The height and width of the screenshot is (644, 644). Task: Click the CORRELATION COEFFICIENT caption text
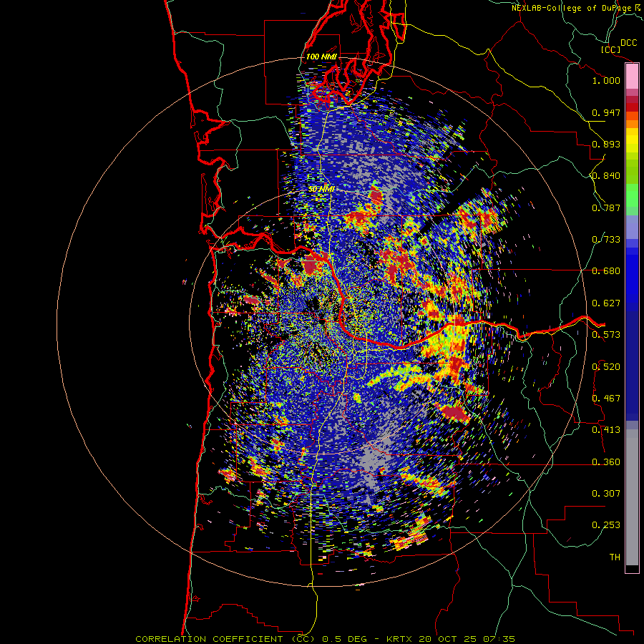(209, 639)
